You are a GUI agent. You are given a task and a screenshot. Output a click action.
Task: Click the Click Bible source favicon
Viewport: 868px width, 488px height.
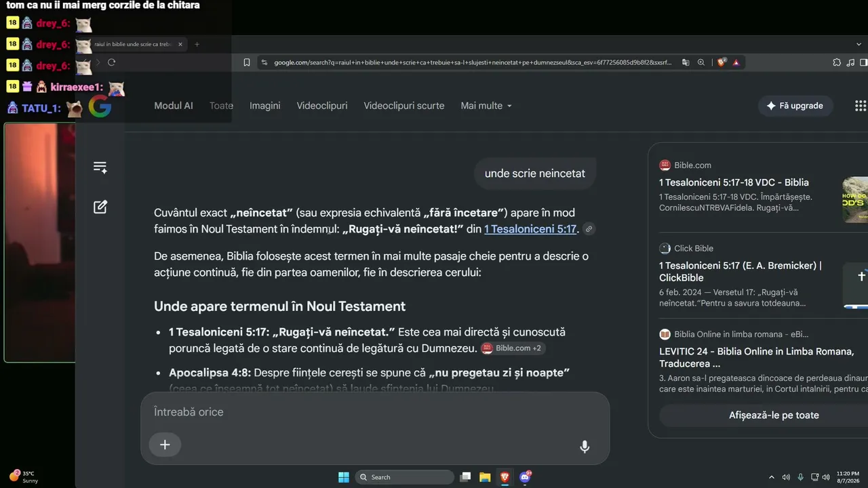click(665, 248)
